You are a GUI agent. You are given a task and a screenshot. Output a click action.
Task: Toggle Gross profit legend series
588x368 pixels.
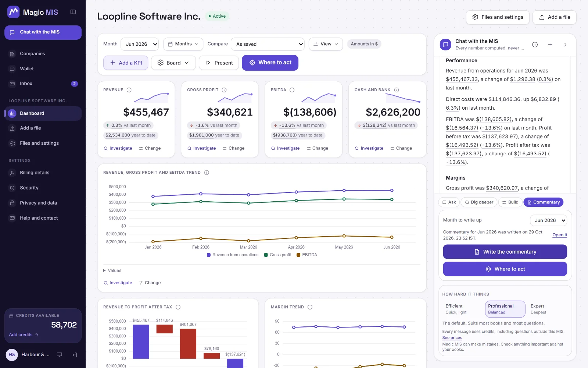(277, 255)
